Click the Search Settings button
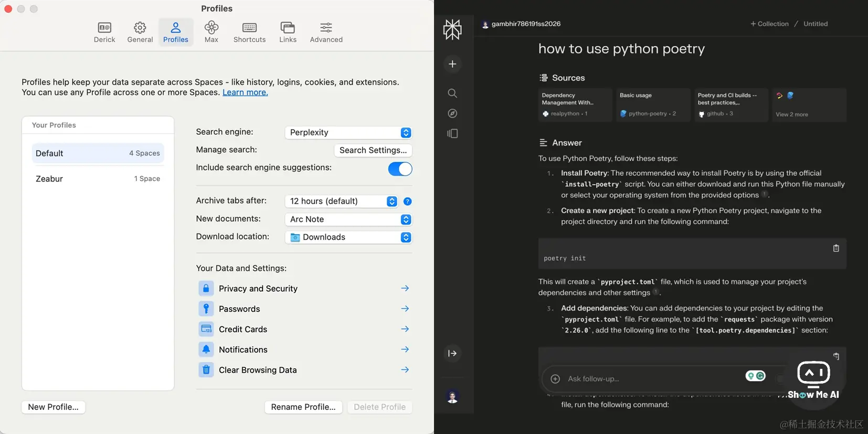The image size is (868, 434). pos(373,150)
